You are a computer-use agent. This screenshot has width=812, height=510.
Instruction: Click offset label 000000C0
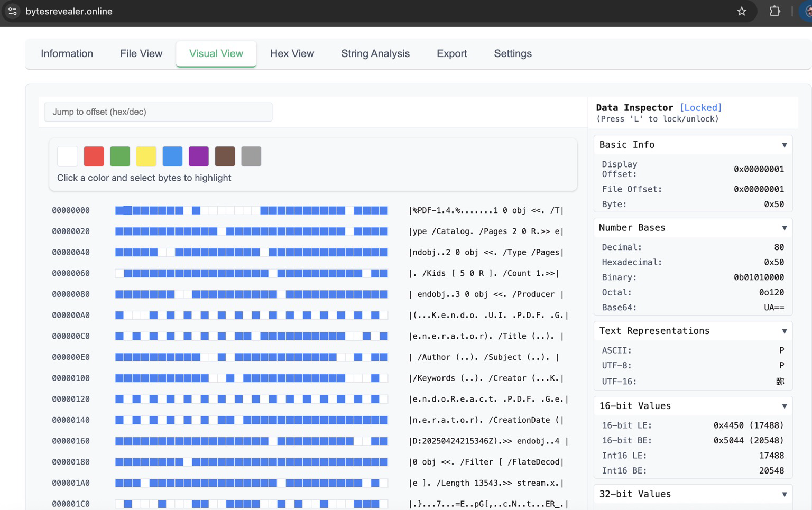pos(71,336)
